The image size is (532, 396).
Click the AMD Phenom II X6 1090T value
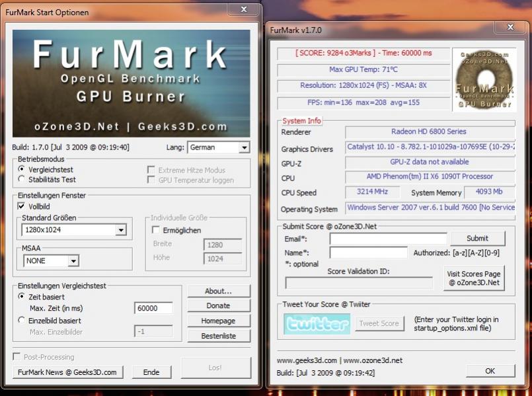430,177
